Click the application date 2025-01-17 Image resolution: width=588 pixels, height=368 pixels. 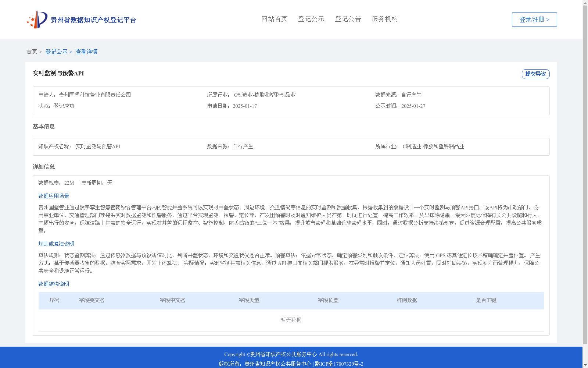(245, 106)
